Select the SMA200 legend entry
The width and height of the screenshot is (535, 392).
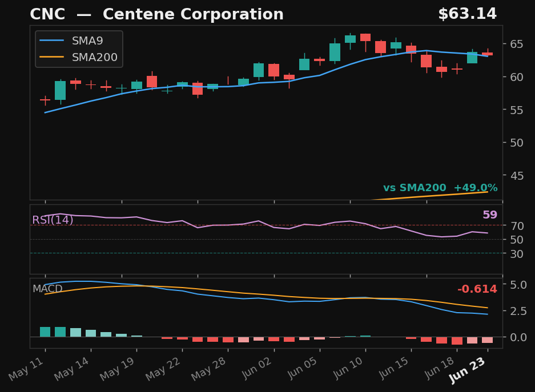click(x=79, y=57)
